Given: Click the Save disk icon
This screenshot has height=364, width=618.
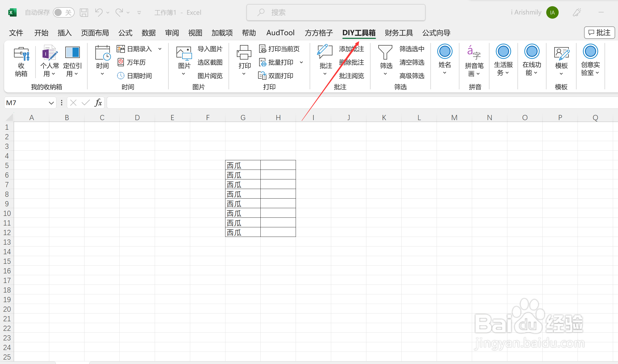Looking at the screenshot, I should (x=84, y=12).
